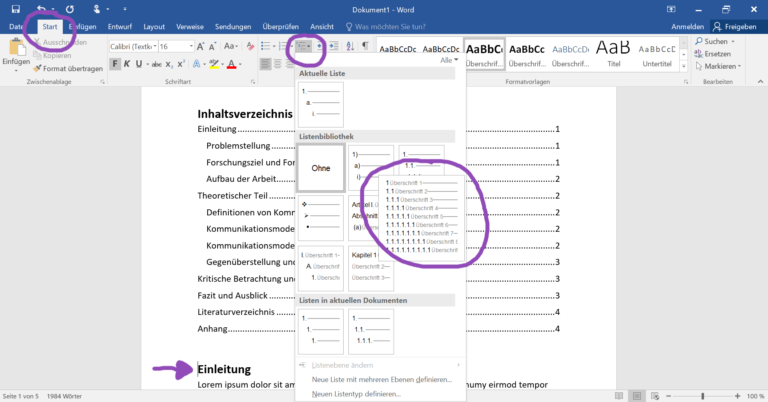The height and width of the screenshot is (402, 768).
Task: Click the save icon in title bar
Action: tap(15, 8)
